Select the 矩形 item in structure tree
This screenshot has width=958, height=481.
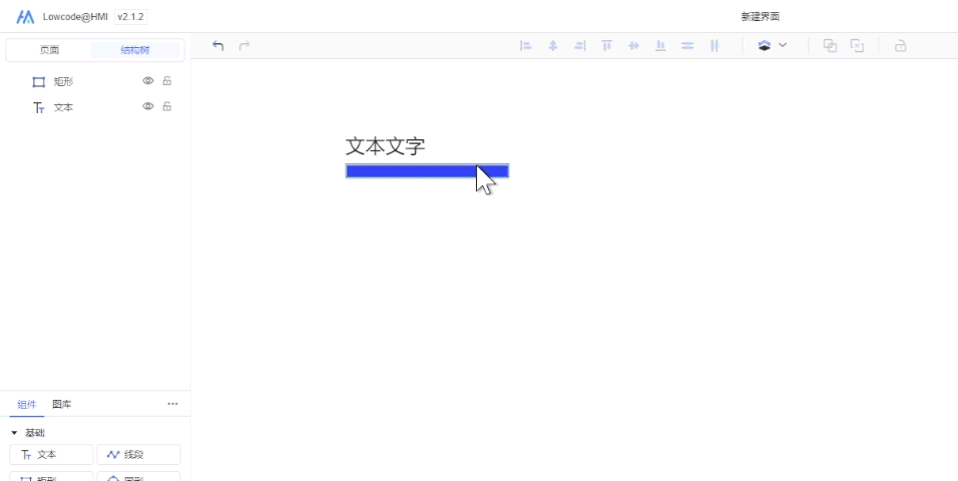click(x=64, y=81)
